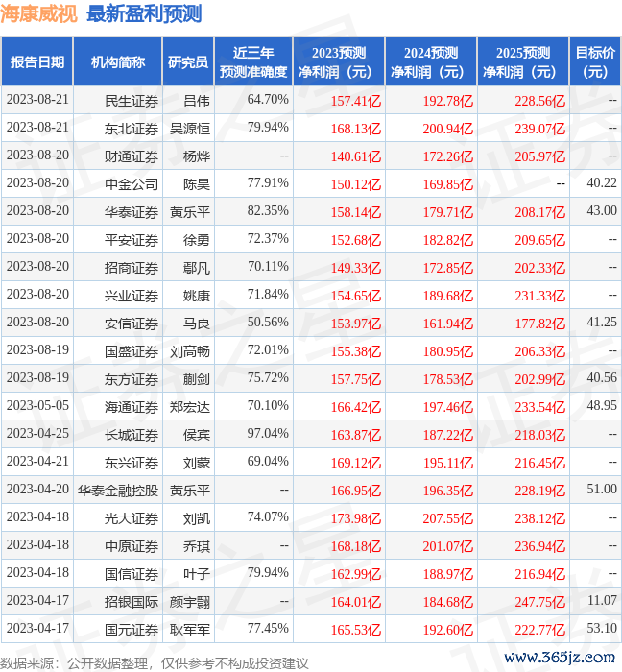Click analyst name 侯宾
Image resolution: width=622 pixels, height=672 pixels.
point(197,435)
